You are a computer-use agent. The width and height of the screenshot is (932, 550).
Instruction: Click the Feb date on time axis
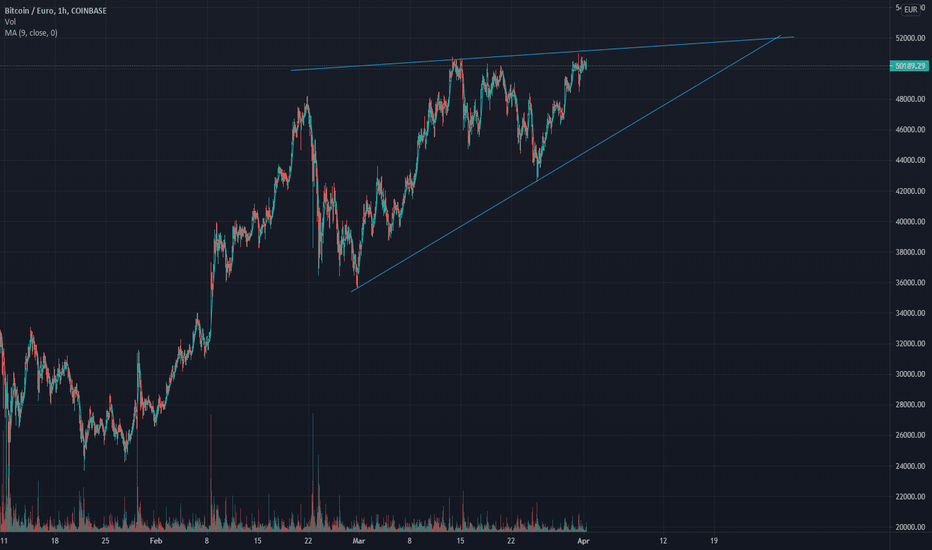click(x=156, y=541)
